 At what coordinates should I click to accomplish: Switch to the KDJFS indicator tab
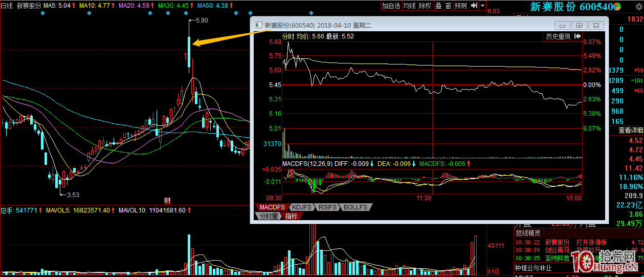pos(302,207)
